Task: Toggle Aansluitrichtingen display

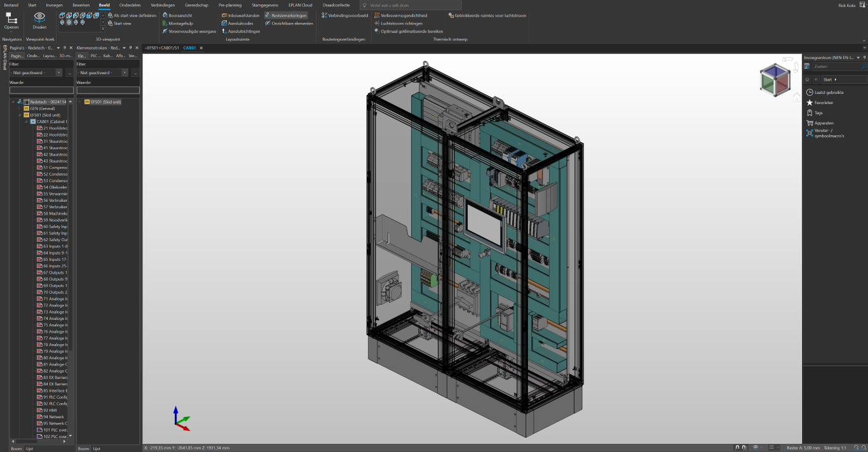Action: (240, 31)
